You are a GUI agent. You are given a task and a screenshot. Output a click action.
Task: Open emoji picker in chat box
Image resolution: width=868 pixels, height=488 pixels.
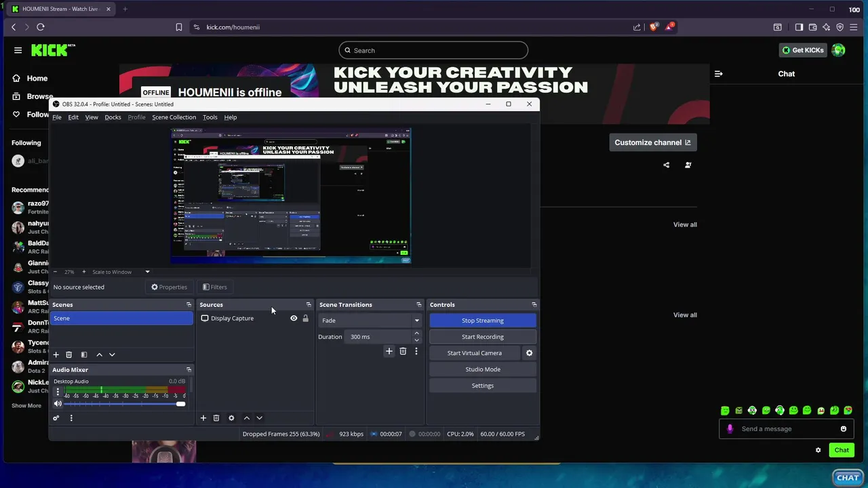[x=844, y=429]
